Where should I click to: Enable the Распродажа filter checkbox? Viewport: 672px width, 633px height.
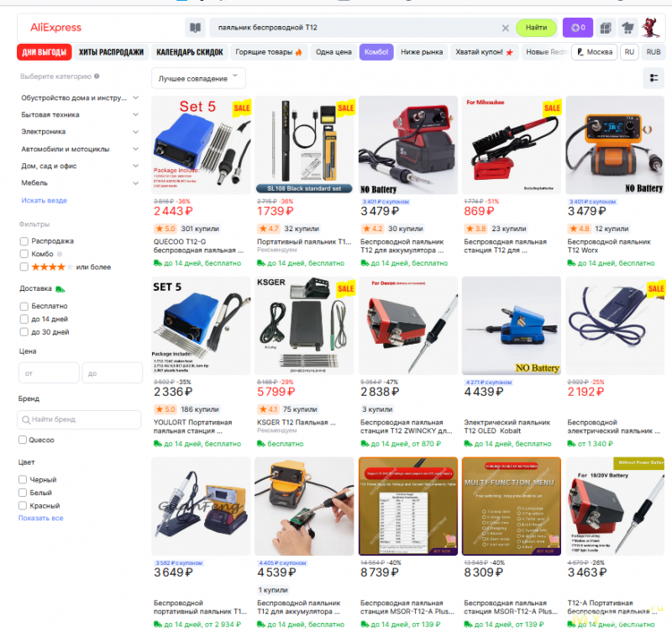point(24,241)
